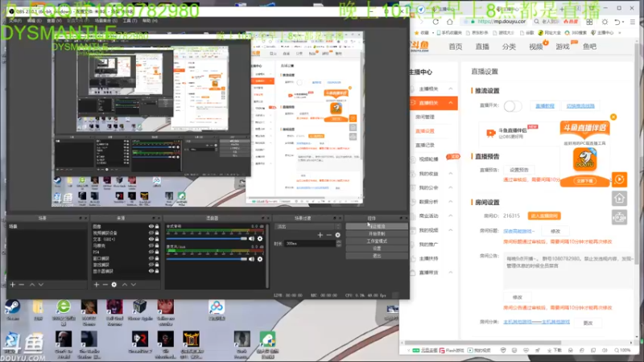
Task: Open browser extensions grid icon
Action: click(x=589, y=22)
